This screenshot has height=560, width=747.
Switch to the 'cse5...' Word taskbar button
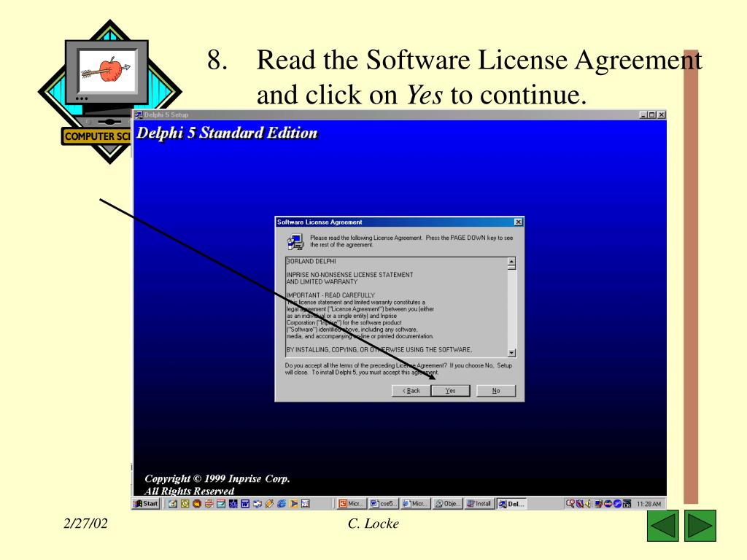click(x=384, y=503)
